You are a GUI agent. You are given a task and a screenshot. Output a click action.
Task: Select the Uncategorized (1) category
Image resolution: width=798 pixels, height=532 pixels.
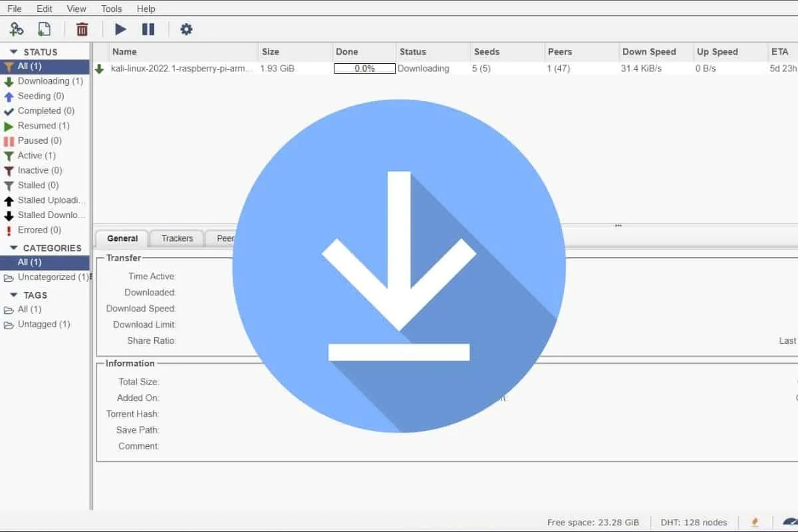45,277
